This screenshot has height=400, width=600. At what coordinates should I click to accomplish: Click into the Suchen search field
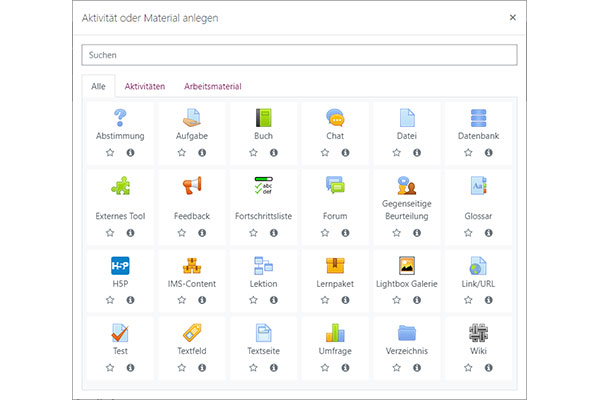coord(299,55)
